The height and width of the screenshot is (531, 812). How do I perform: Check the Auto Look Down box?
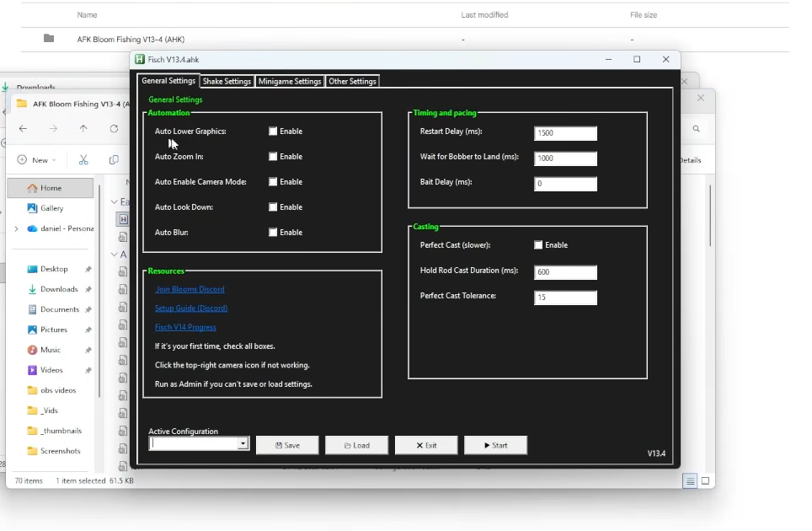[273, 207]
